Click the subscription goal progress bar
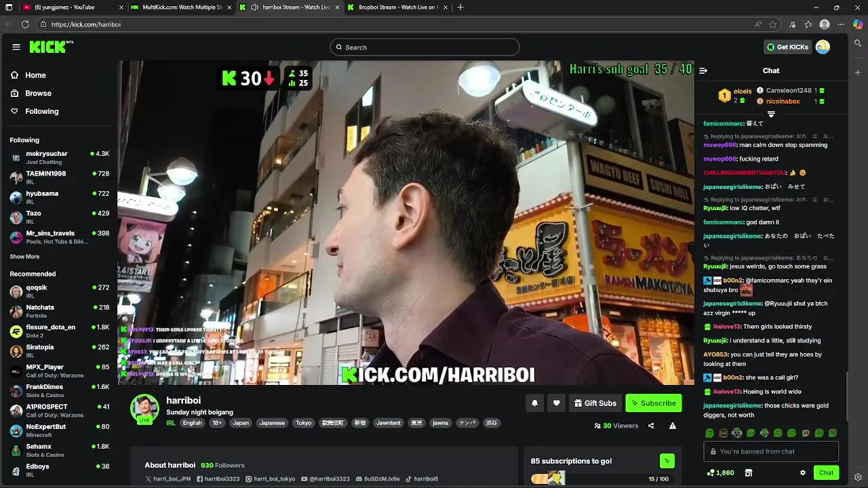 [604, 479]
